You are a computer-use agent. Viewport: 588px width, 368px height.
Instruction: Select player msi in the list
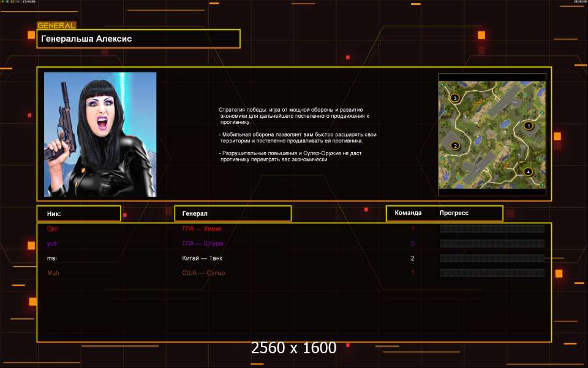point(52,258)
